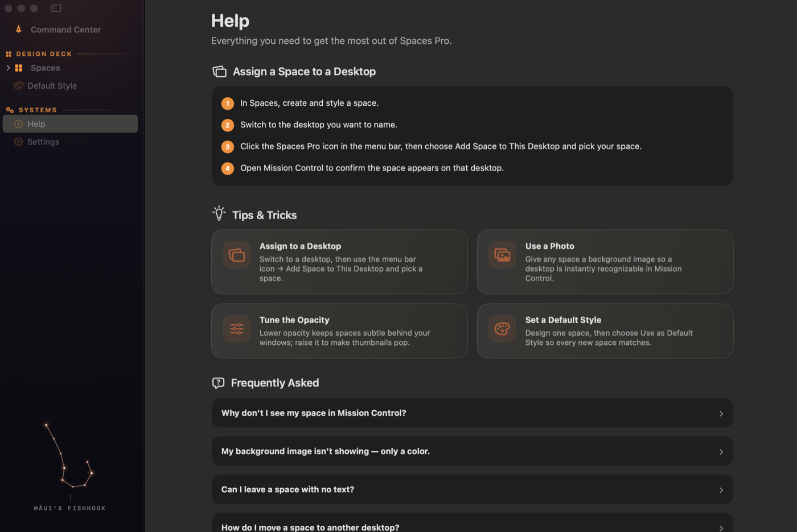This screenshot has width=797, height=532.
Task: Click the Spaces grid icon in sidebar
Action: [19, 68]
